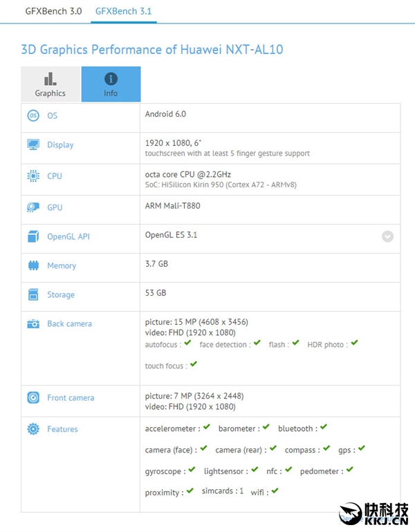Click the touchscreen gesture support text
The image size is (415, 532).
(227, 153)
